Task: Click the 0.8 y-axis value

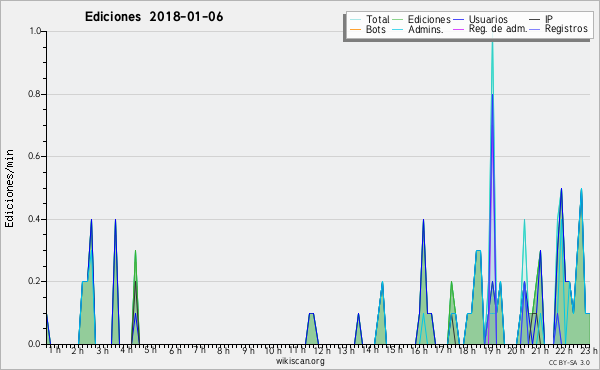Action: (34, 94)
